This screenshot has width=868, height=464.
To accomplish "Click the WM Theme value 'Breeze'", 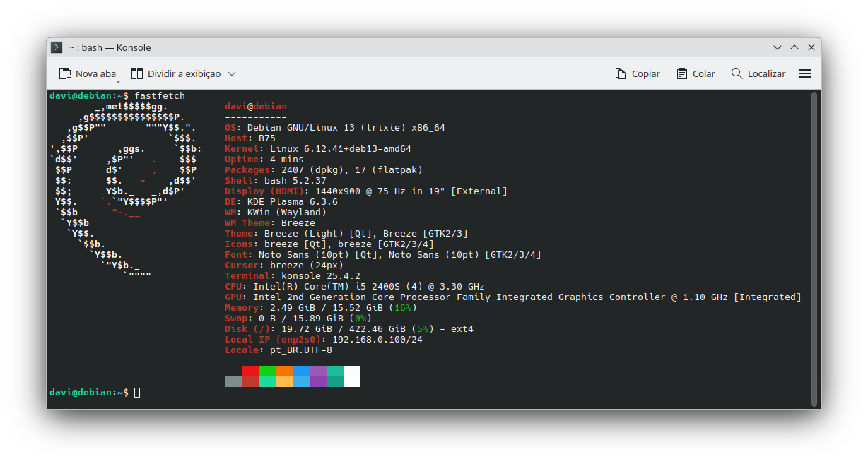I will [298, 223].
